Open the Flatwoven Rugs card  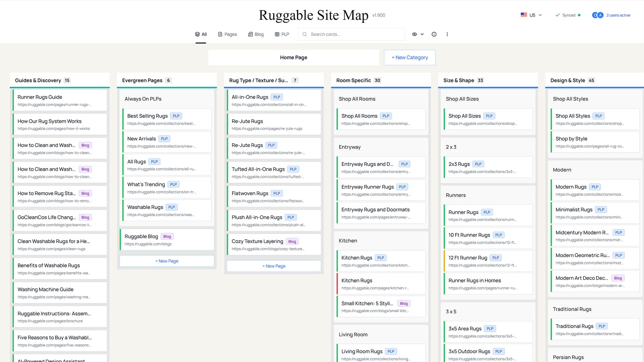click(274, 197)
